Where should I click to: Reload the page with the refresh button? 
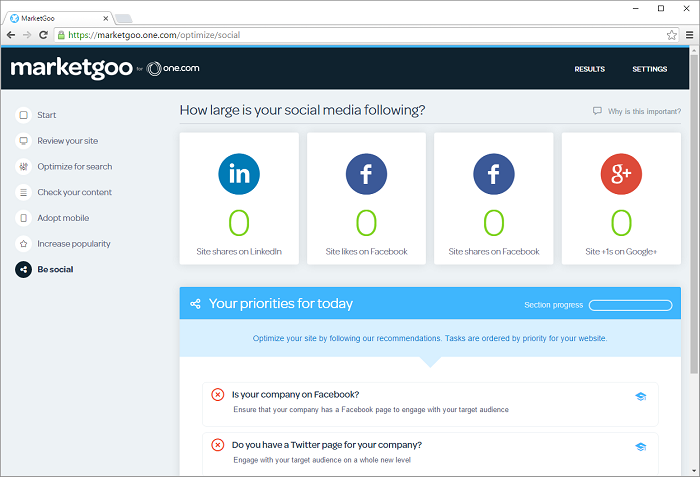coord(43,35)
